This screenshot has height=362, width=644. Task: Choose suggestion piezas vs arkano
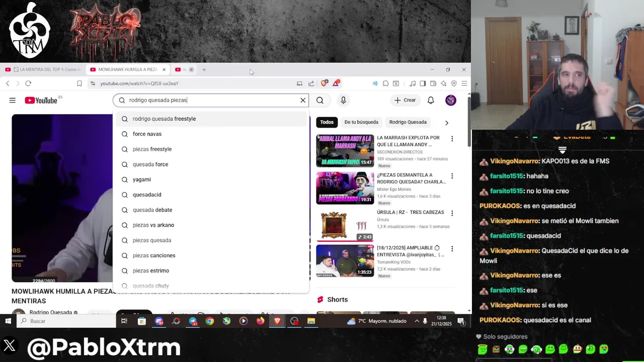coord(211,225)
